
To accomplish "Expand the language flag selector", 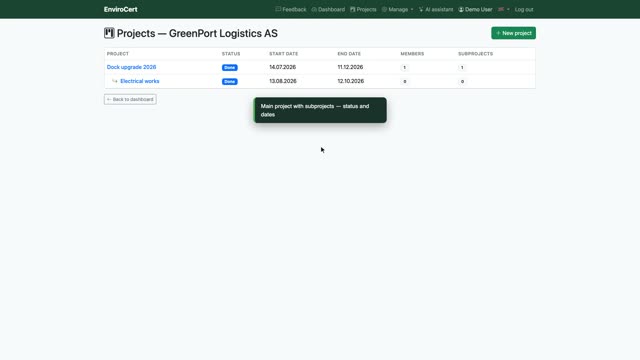I will tap(504, 9).
